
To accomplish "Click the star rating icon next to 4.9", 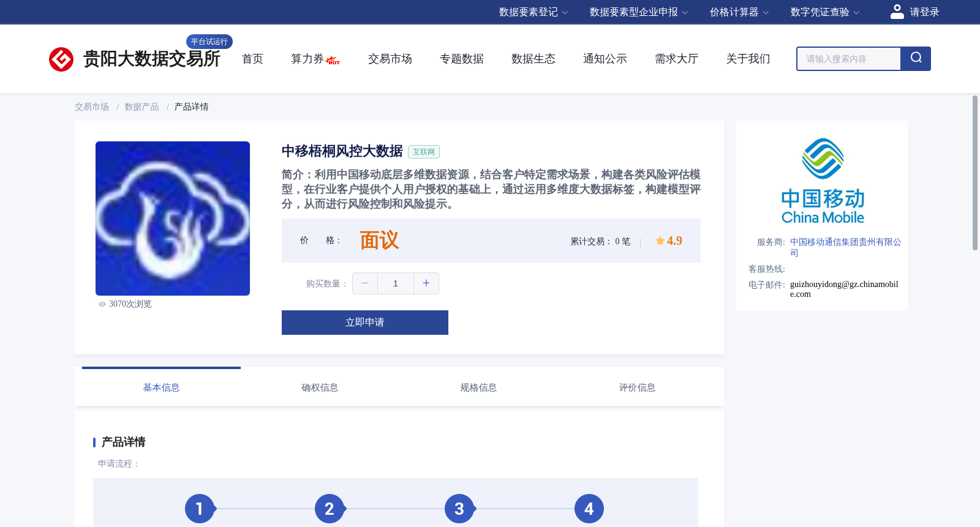I will (x=660, y=241).
